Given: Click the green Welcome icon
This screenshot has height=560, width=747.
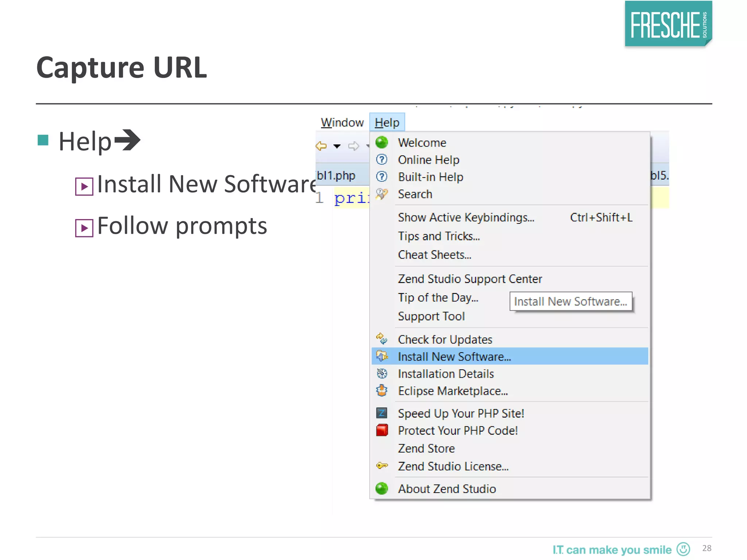Looking at the screenshot, I should click(x=382, y=142).
